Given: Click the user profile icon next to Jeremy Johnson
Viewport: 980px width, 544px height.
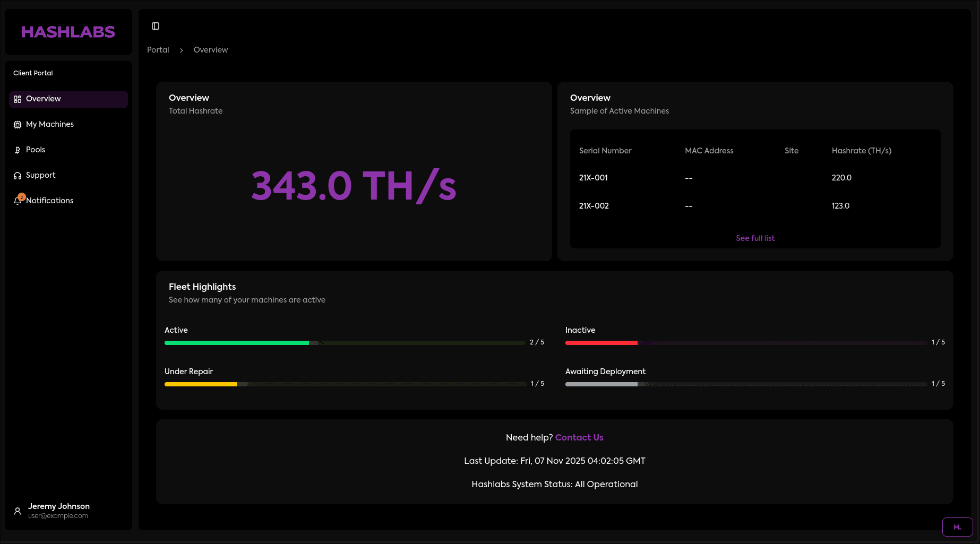Looking at the screenshot, I should coord(16,511).
